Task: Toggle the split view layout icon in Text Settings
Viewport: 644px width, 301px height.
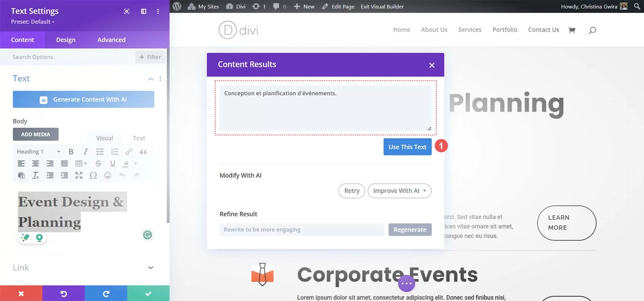Action: tap(143, 11)
